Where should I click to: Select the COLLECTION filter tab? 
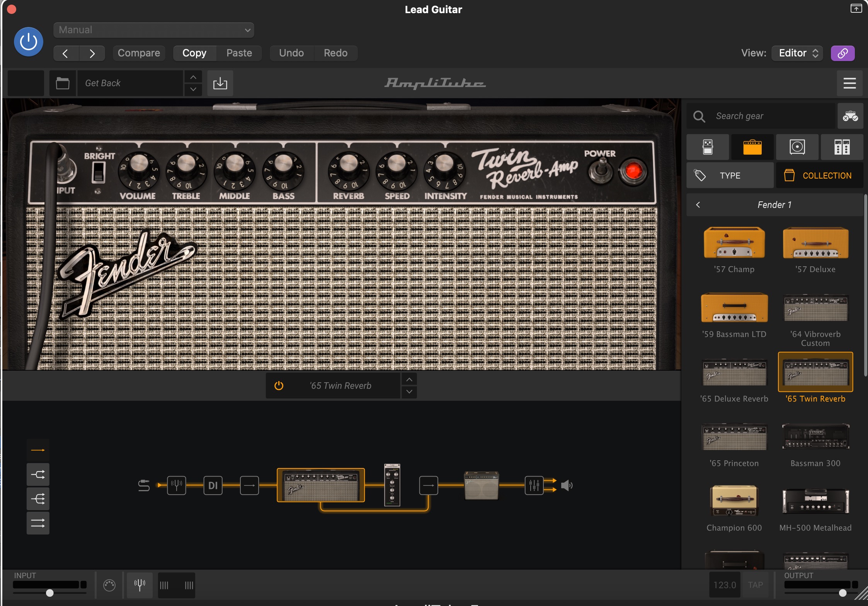[820, 175]
